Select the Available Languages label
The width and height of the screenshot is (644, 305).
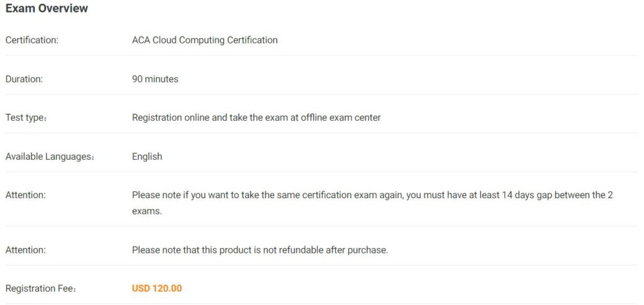coord(50,157)
